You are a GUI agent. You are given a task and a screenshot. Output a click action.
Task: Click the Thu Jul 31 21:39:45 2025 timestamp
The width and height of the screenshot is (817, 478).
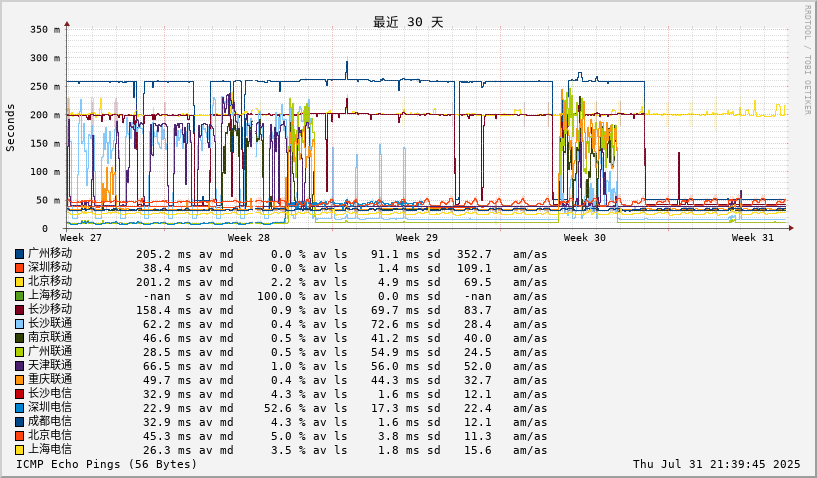click(716, 464)
